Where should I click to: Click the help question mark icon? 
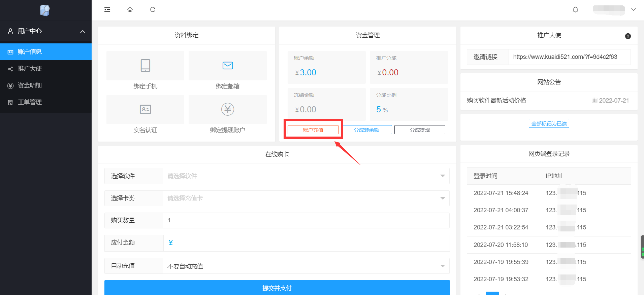(628, 36)
